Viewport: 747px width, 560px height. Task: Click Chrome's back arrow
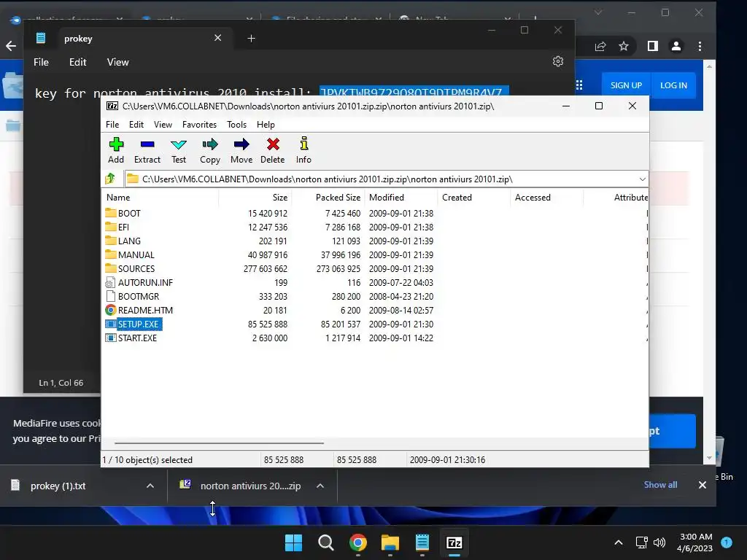point(11,46)
